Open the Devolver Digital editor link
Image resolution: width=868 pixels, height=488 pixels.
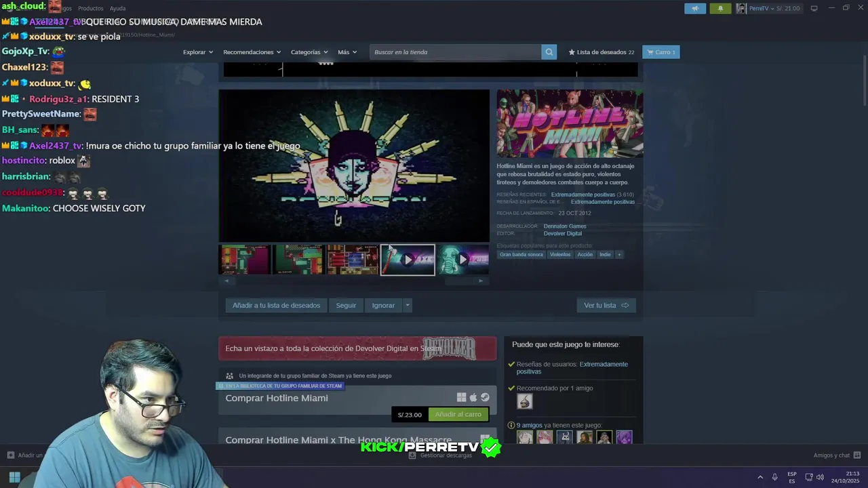coord(563,234)
